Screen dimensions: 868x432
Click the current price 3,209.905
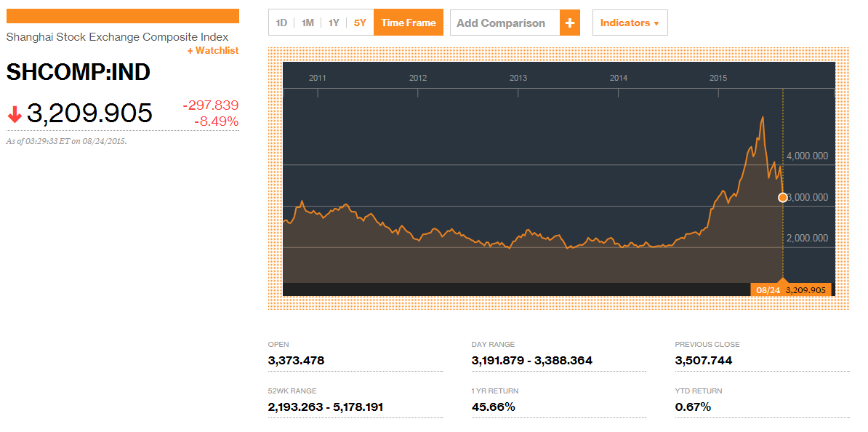click(89, 113)
